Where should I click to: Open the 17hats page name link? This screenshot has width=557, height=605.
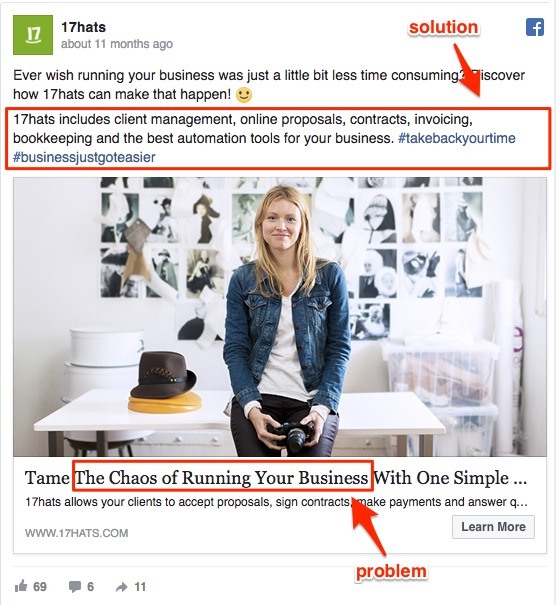coord(83,27)
